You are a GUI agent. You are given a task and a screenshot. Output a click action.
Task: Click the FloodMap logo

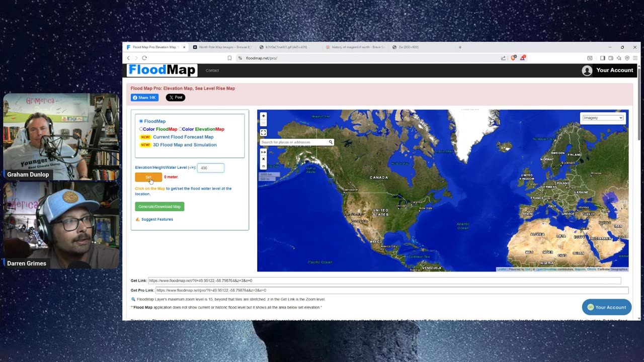pyautogui.click(x=162, y=70)
